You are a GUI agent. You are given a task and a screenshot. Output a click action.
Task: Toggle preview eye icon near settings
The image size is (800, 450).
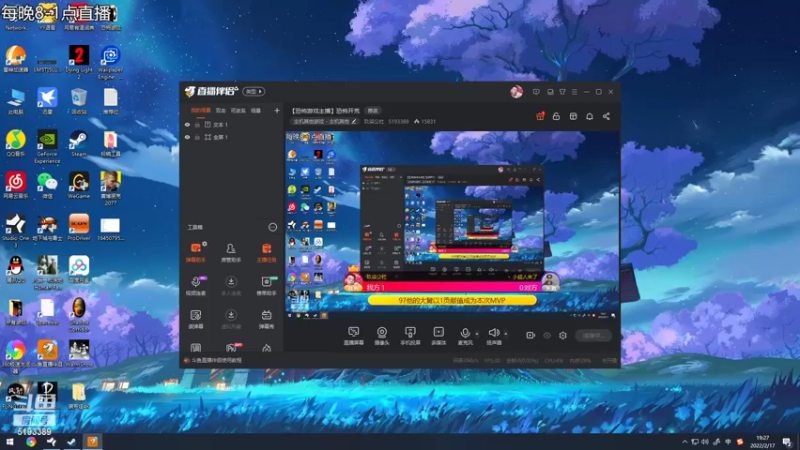(547, 335)
